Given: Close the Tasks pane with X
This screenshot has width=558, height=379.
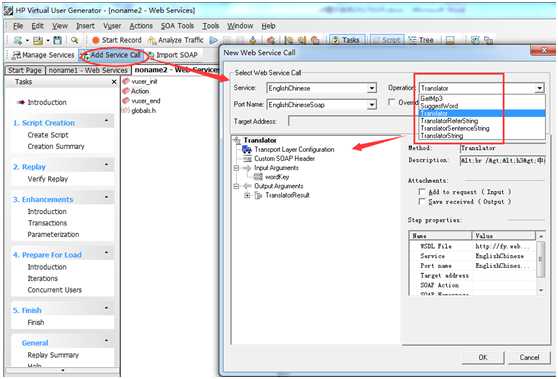Looking at the screenshot, I should (114, 82).
